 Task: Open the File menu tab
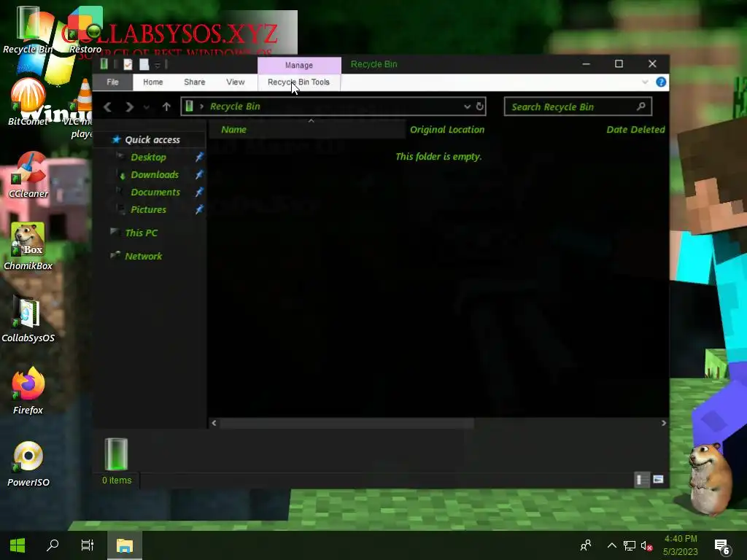coord(112,82)
